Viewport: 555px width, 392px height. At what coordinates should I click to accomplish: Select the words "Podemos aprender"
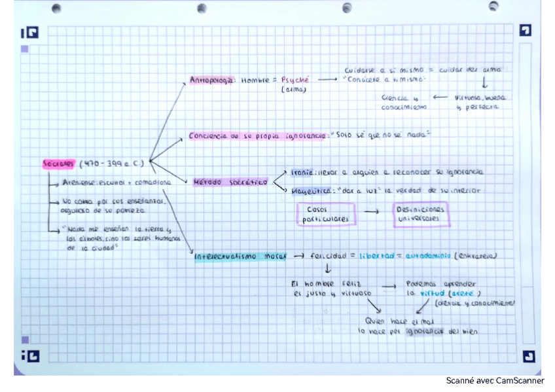pyautogui.click(x=441, y=284)
